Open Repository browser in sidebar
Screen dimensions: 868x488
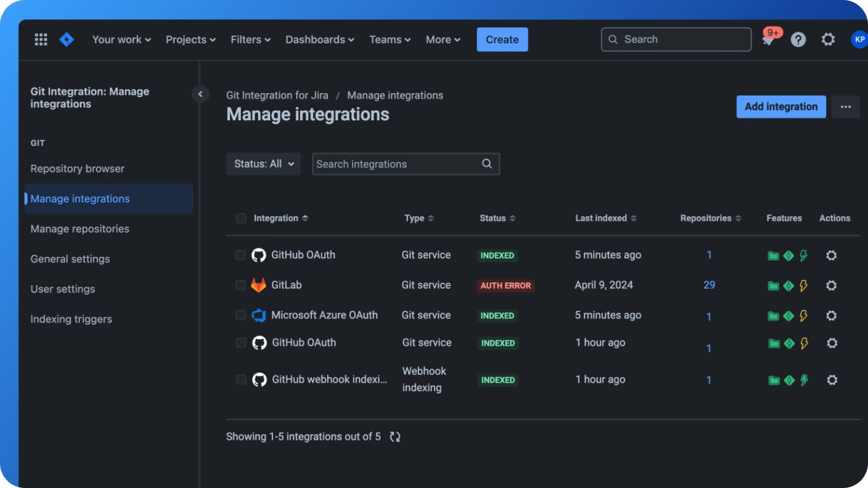coord(77,169)
